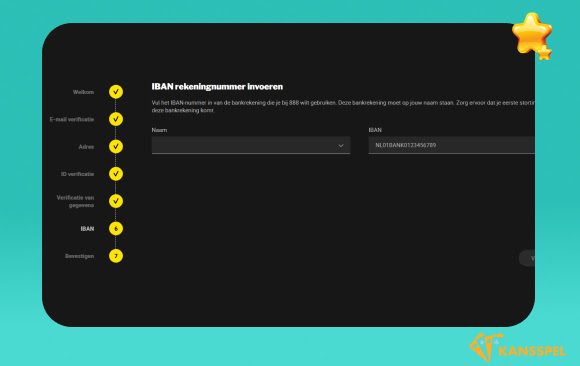Click the ID verificatie step label
580x366 pixels.
point(77,174)
